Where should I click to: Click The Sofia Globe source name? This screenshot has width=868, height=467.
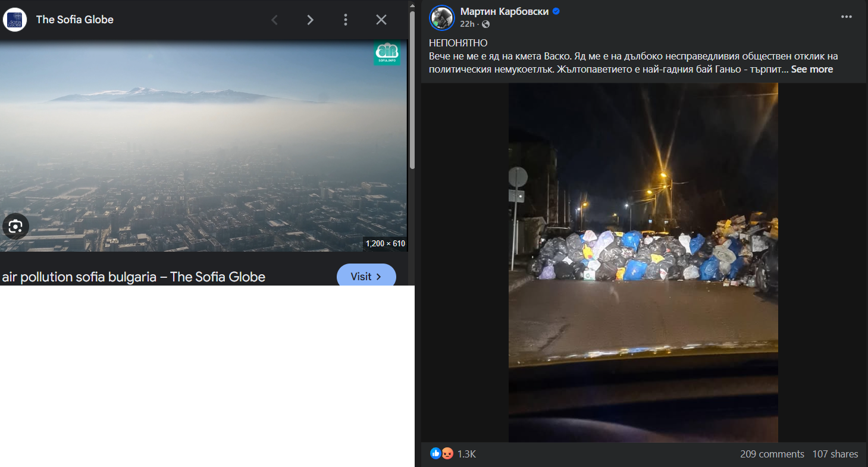point(75,20)
